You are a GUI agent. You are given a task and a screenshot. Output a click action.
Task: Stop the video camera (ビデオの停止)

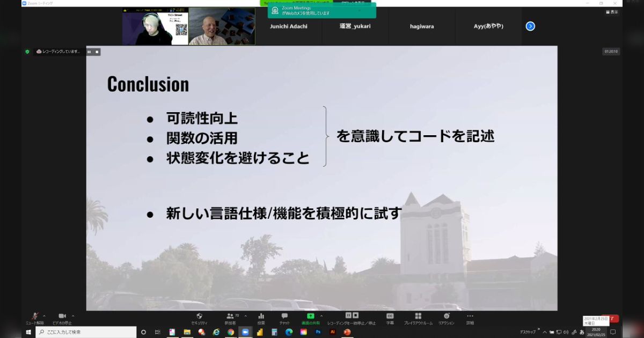click(62, 317)
